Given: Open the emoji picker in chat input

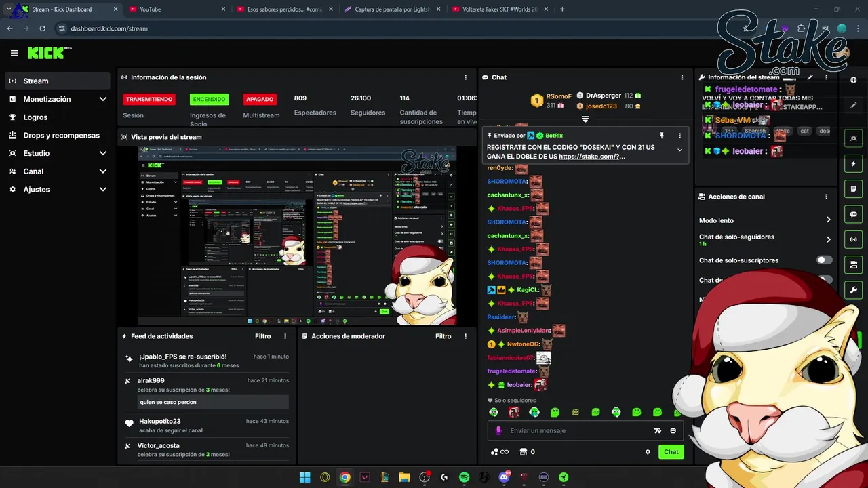Looking at the screenshot, I should click(673, 430).
